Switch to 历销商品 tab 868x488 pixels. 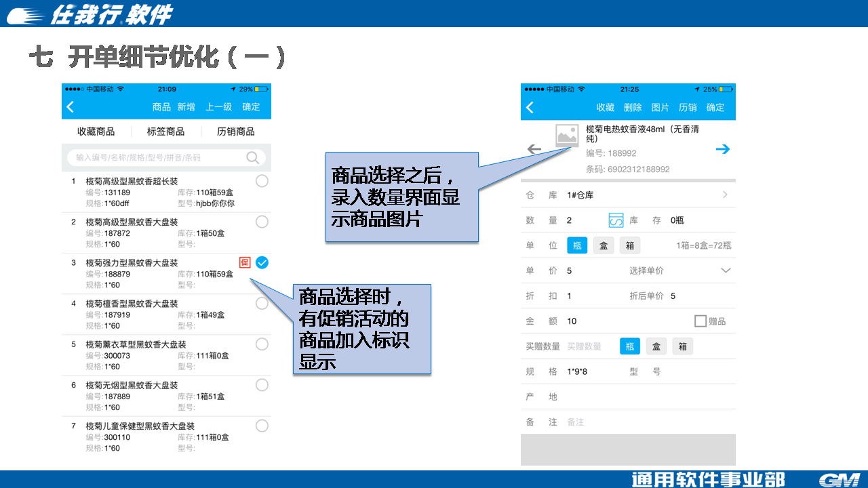tap(235, 131)
